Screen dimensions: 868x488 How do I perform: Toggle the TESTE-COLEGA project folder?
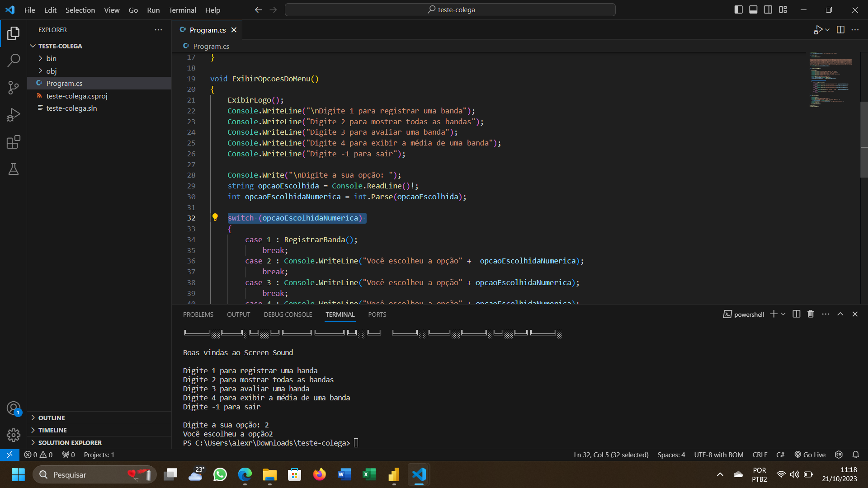point(33,46)
